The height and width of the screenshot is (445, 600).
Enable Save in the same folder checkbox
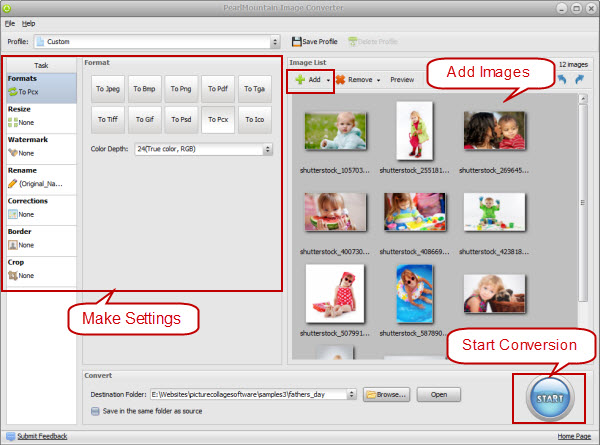pos(95,411)
